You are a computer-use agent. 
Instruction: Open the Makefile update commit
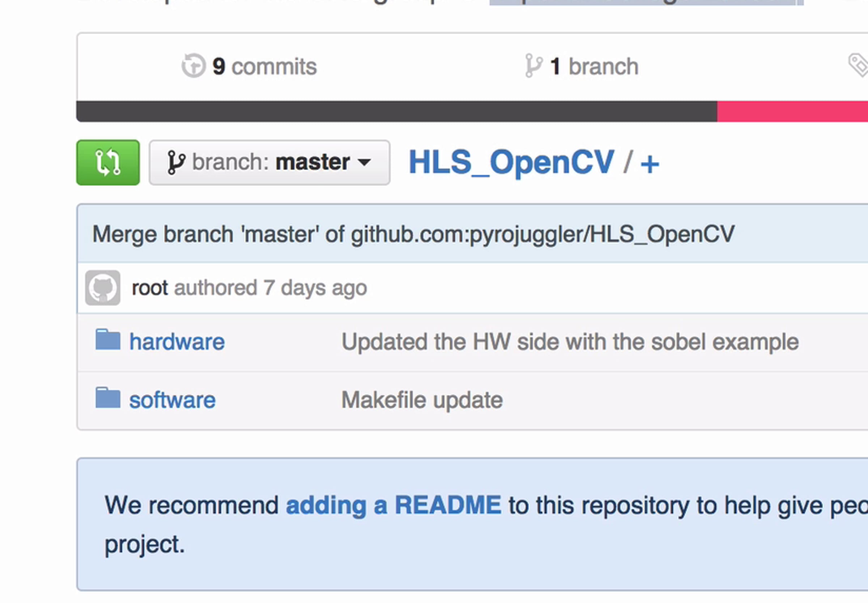[x=422, y=400]
